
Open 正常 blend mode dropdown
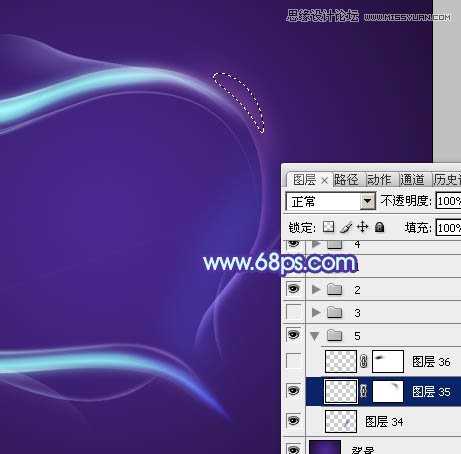tap(367, 201)
